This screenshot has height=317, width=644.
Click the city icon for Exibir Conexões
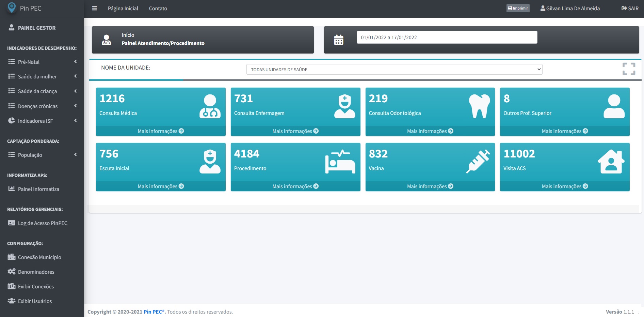pyautogui.click(x=12, y=286)
